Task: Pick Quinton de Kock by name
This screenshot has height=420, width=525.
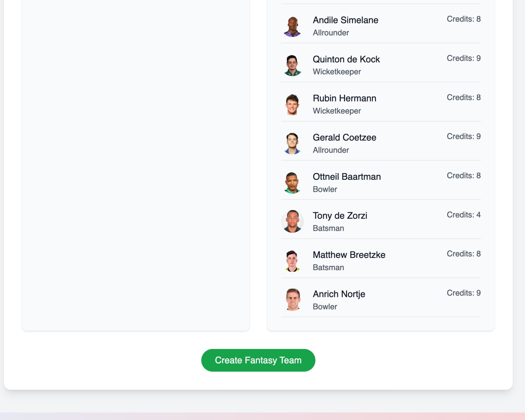Action: coord(346,59)
